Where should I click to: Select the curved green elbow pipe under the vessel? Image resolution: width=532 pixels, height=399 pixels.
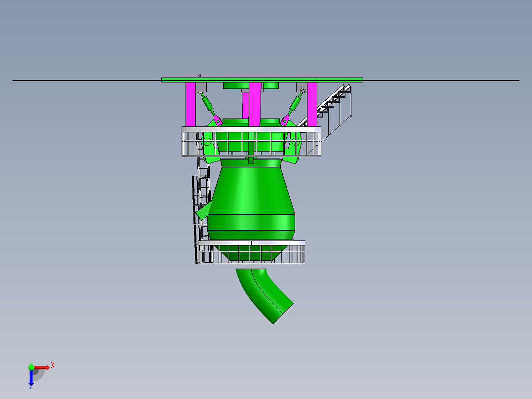click(x=265, y=295)
